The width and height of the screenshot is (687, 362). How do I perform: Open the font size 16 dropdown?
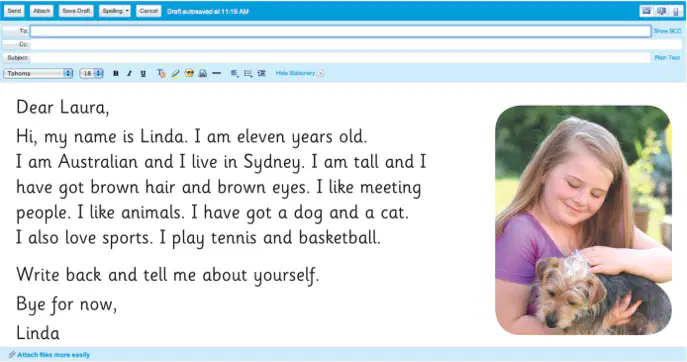coord(91,73)
